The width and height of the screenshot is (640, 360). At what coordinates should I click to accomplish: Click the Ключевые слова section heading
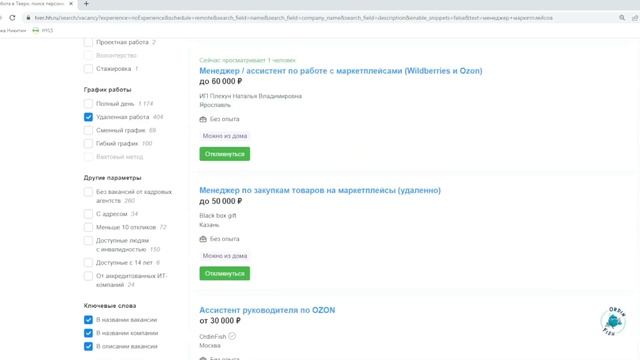[110, 306]
